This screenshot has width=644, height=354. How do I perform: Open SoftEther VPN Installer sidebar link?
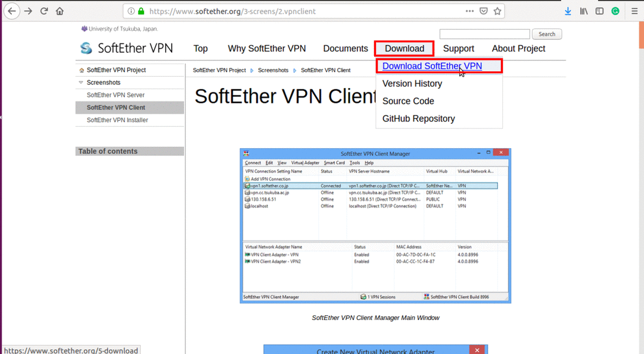click(x=117, y=120)
